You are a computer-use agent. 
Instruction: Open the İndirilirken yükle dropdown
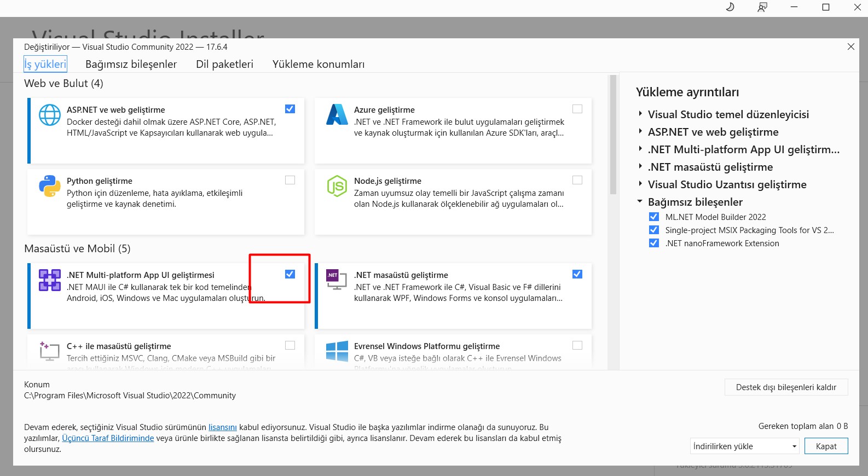coord(745,446)
